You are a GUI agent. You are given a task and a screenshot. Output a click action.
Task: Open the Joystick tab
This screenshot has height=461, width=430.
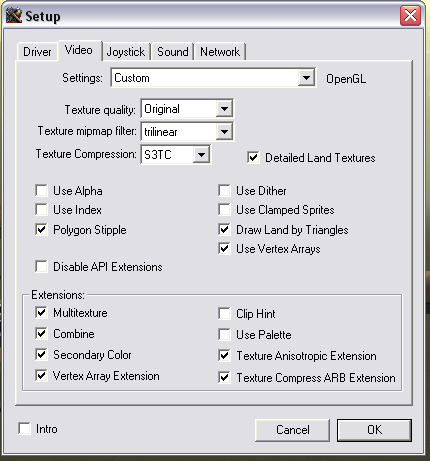click(x=126, y=52)
